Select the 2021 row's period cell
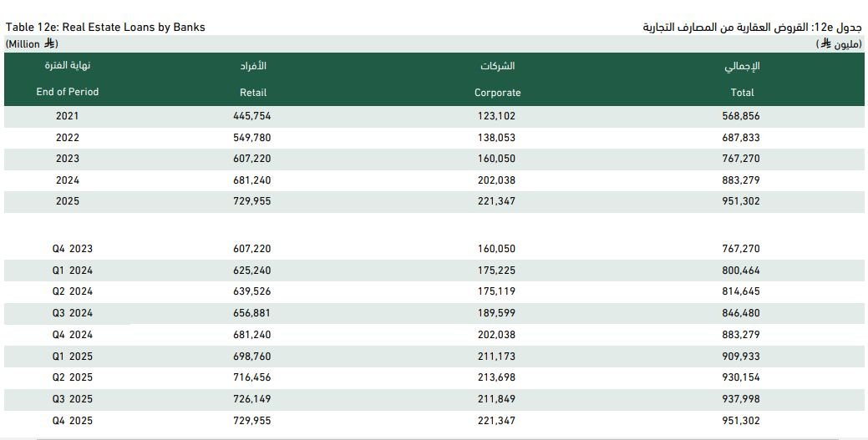868x440 pixels. coord(68,116)
